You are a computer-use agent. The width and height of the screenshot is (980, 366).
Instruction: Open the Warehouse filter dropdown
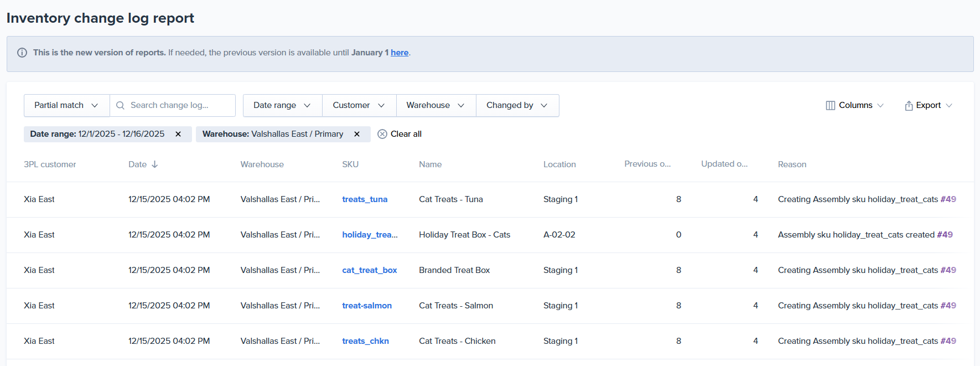[x=435, y=105]
